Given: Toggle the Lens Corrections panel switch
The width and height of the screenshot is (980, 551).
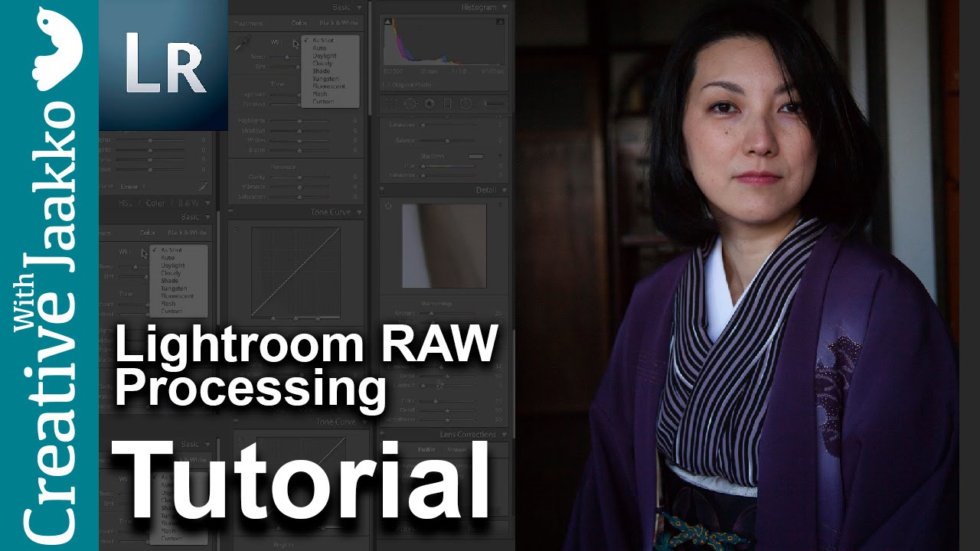Looking at the screenshot, I should (382, 434).
